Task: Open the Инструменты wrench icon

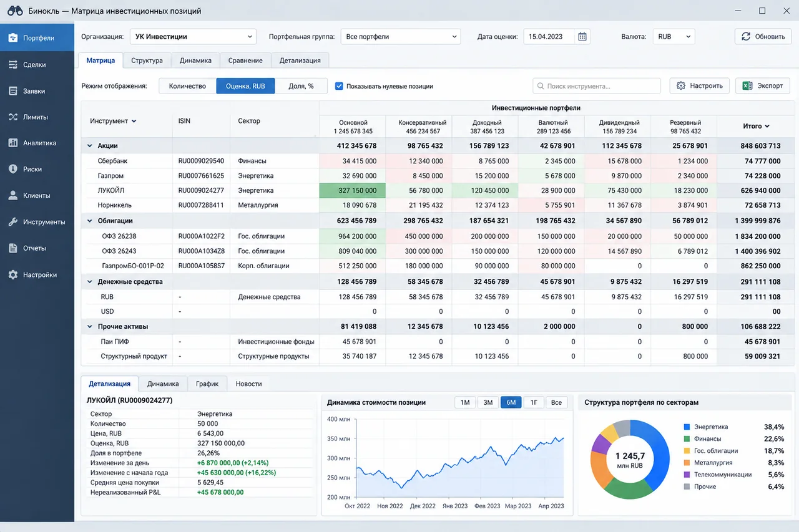Action: (x=12, y=222)
